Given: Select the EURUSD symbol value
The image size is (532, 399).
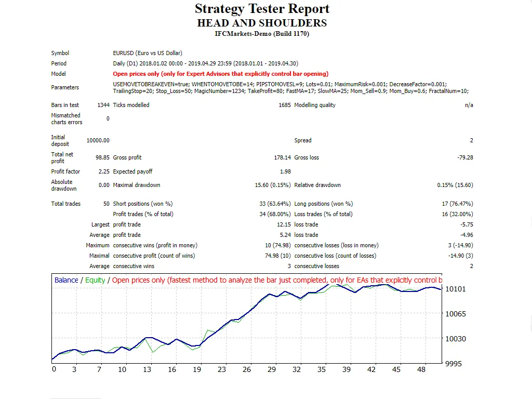Looking at the screenshot, I should pos(148,53).
